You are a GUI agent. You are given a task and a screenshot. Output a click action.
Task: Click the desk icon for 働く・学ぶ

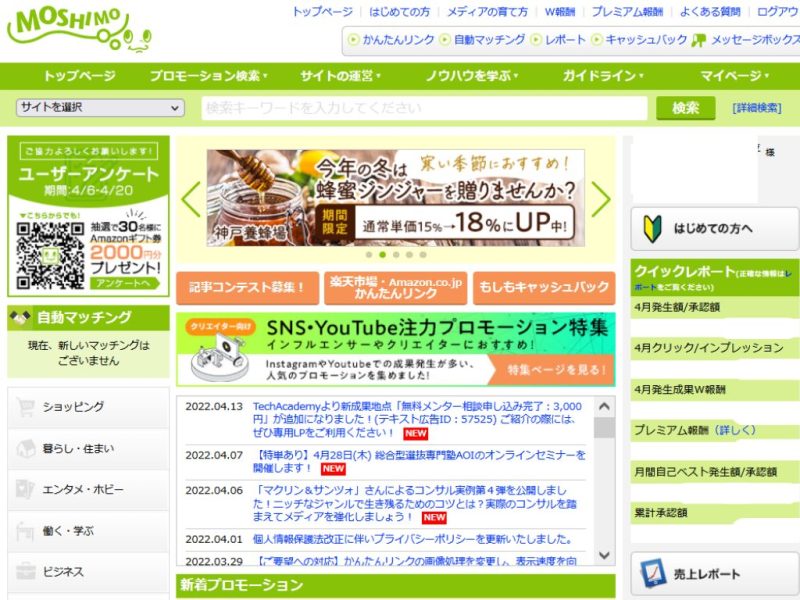26,531
